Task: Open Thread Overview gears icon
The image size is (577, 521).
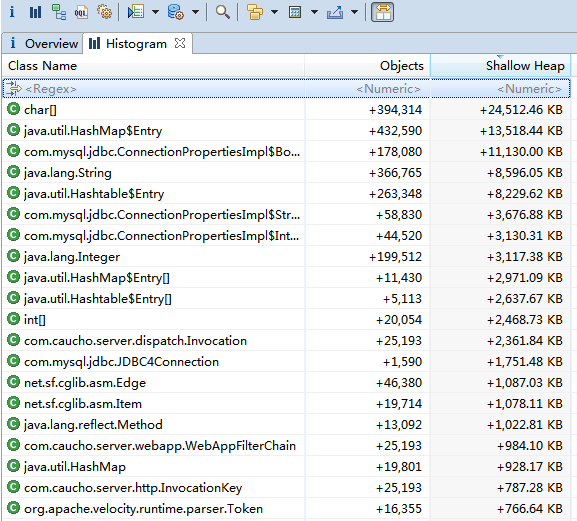Action: coord(105,12)
